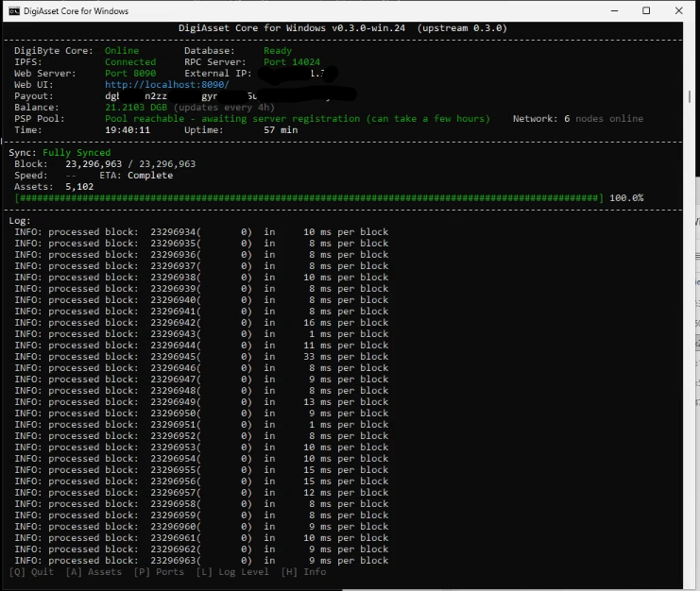700x591 pixels.
Task: Click the console app icon in title bar
Action: click(x=14, y=11)
